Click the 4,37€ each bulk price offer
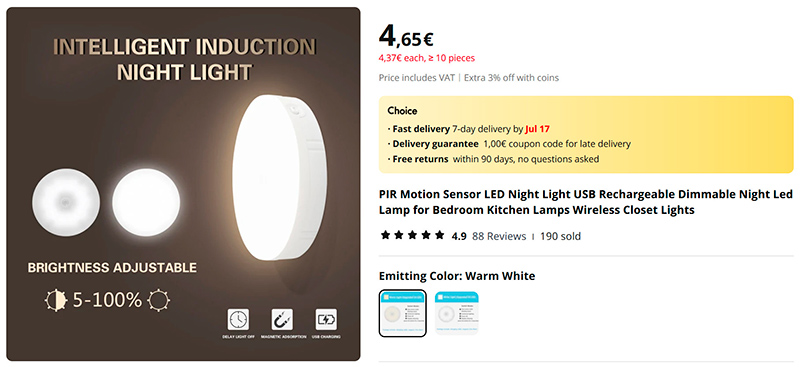800x367 pixels. coord(427,58)
